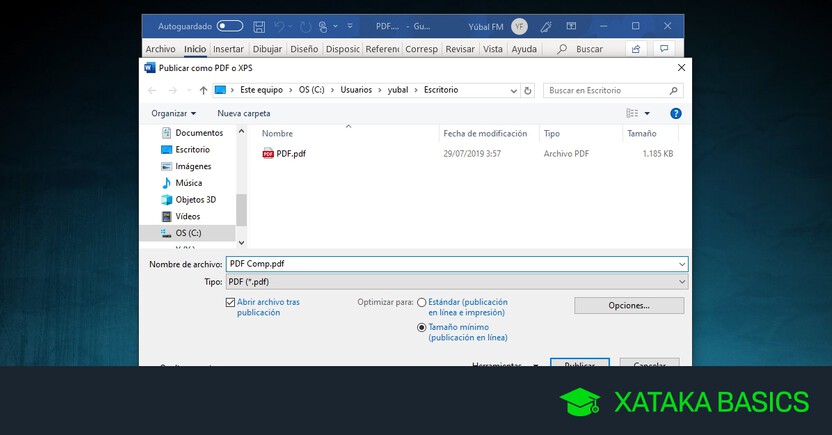This screenshot has width=832, height=435.
Task: Click the change view layout icon
Action: pyautogui.click(x=632, y=114)
